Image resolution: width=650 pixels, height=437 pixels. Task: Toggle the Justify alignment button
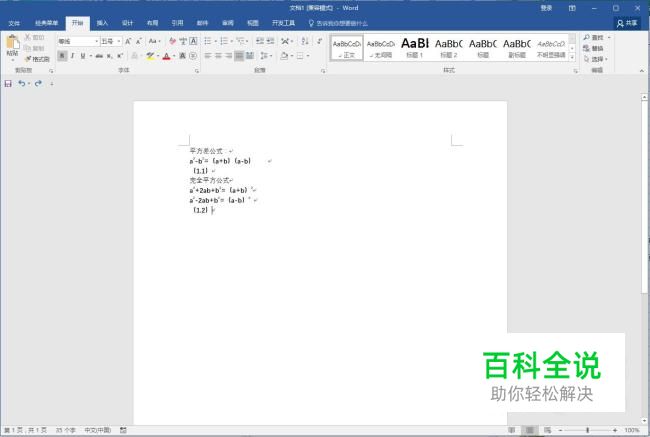tap(239, 56)
